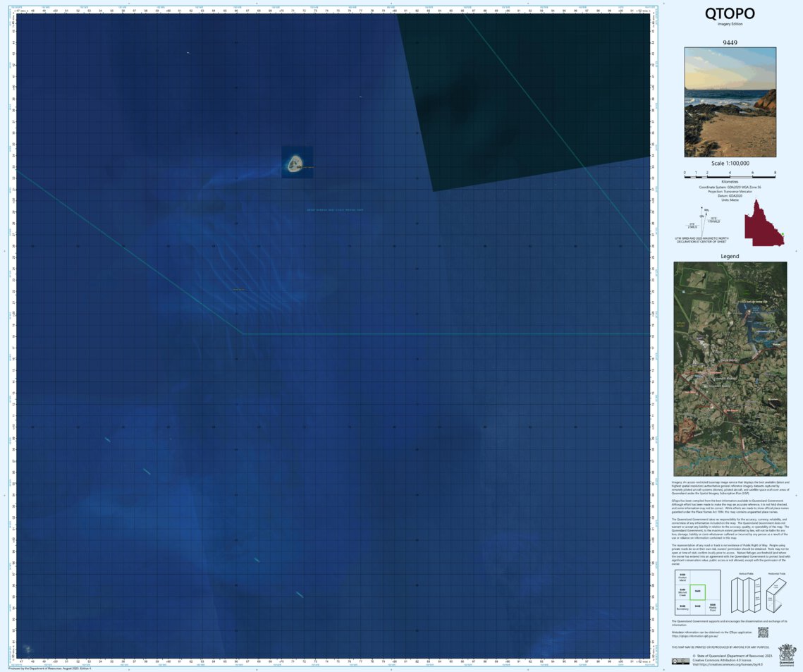The image size is (803, 672).
Task: Select adjoining sheet 9349 Mitchell Creek
Action: point(682,591)
